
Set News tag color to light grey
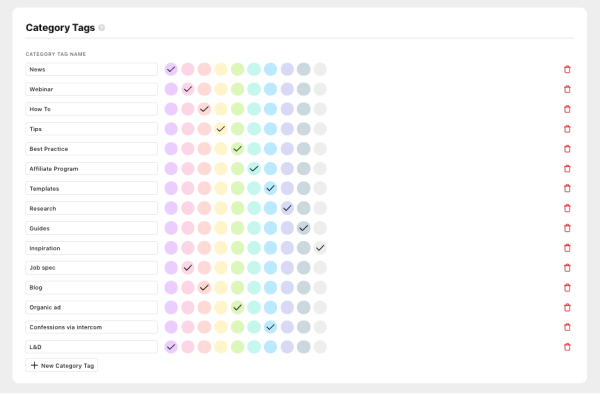tap(320, 69)
